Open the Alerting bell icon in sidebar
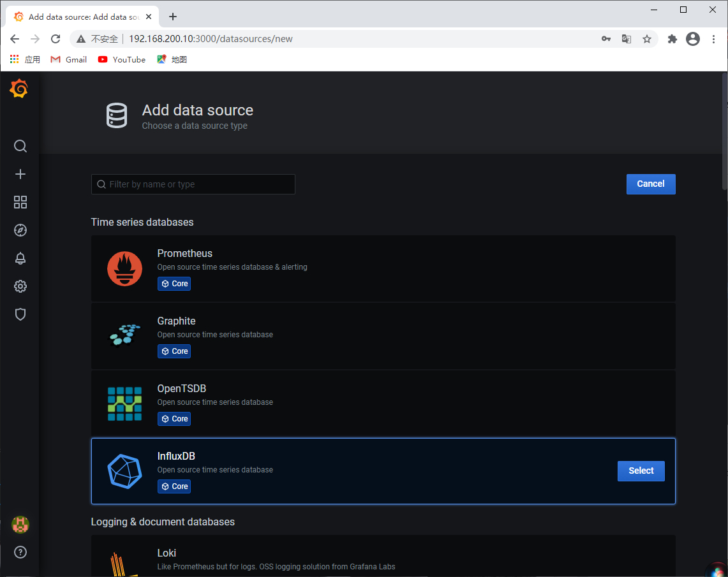Image resolution: width=728 pixels, height=577 pixels. (x=20, y=258)
